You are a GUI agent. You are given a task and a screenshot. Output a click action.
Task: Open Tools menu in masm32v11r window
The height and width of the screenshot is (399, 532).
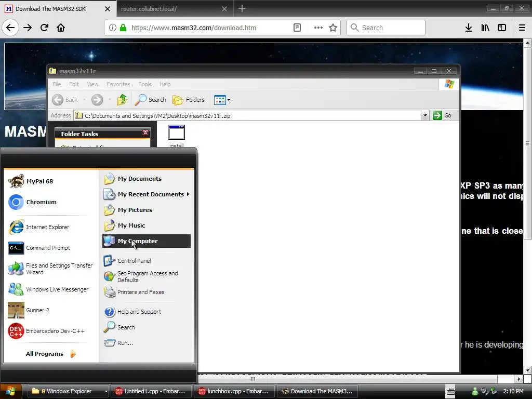pyautogui.click(x=145, y=84)
